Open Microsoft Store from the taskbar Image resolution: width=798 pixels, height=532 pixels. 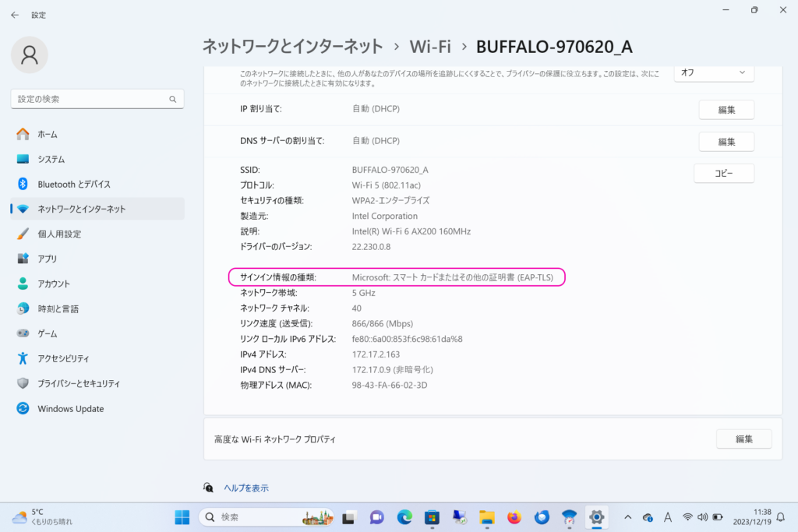[432, 518]
